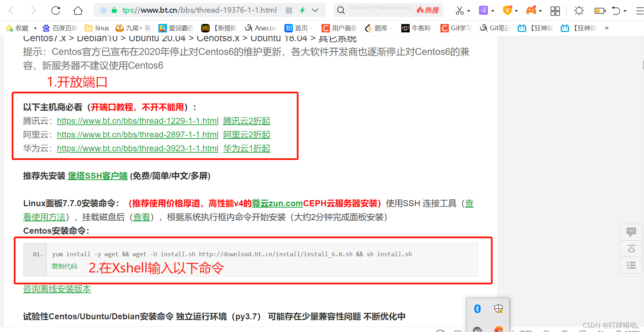This screenshot has height=332, width=644.
Task: Go to the browser home page
Action: click(x=78, y=11)
